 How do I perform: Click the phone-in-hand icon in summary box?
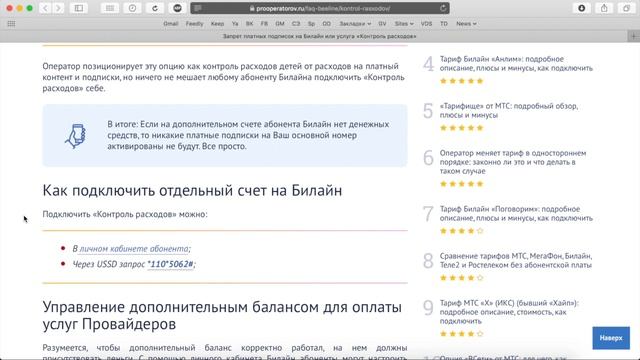75,136
